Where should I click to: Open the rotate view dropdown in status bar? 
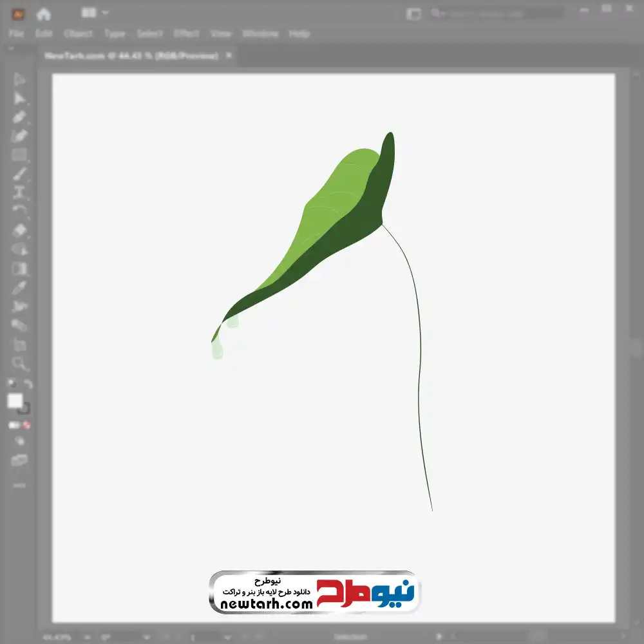(x=146, y=638)
